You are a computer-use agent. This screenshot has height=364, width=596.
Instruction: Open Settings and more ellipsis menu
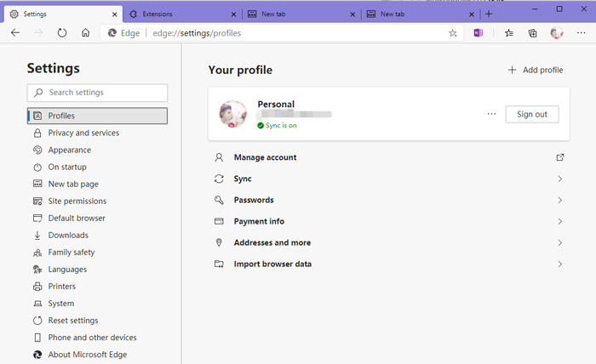582,33
